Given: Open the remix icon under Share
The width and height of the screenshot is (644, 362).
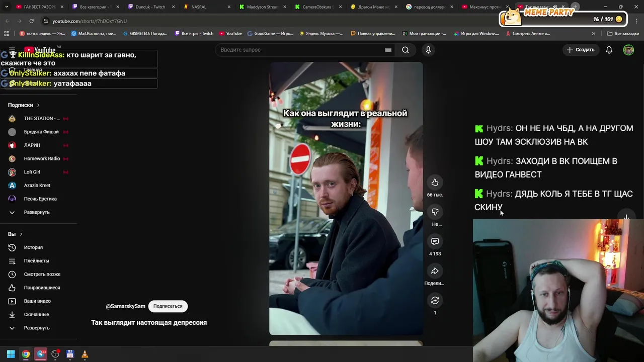Looking at the screenshot, I should 435,300.
